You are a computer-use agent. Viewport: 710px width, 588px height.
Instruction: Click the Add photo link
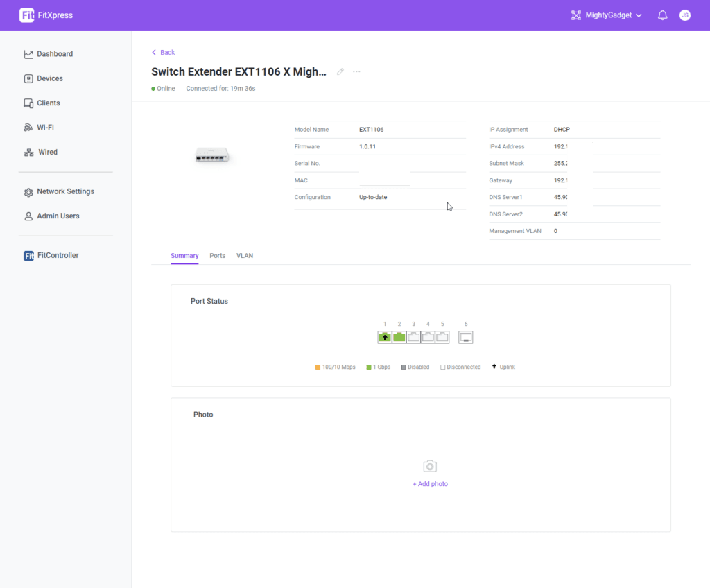click(x=430, y=484)
